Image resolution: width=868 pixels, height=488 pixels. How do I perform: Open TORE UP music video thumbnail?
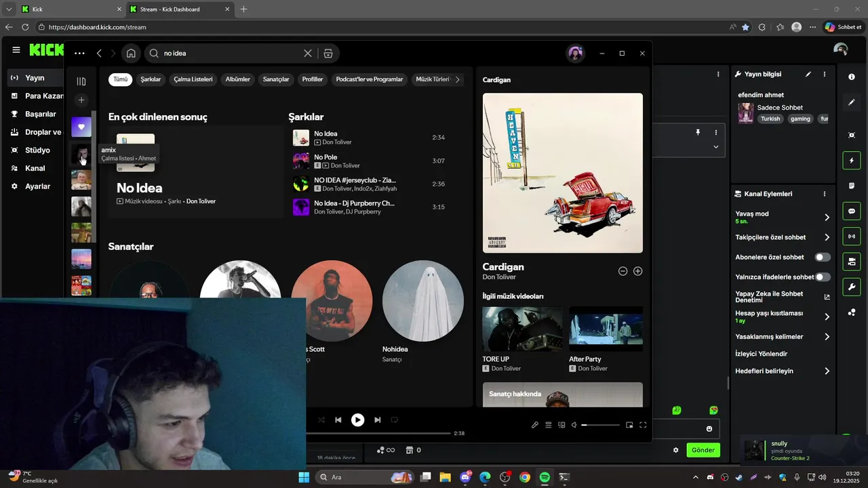(522, 329)
